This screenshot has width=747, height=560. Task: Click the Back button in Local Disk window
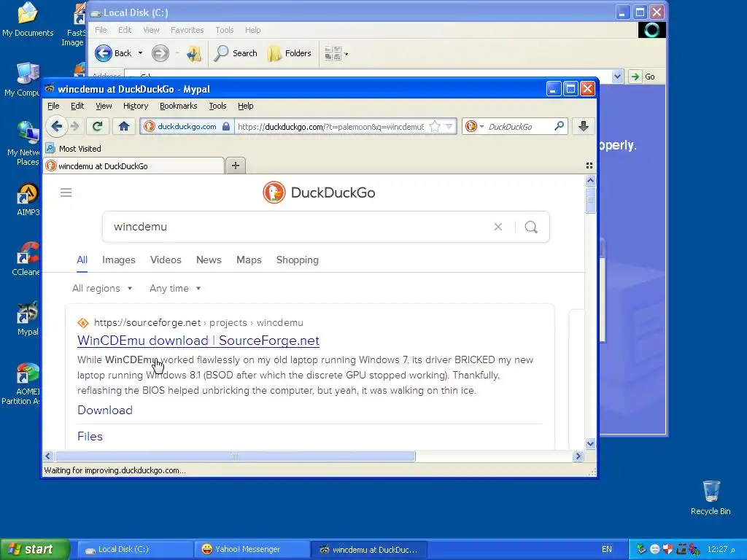point(113,53)
